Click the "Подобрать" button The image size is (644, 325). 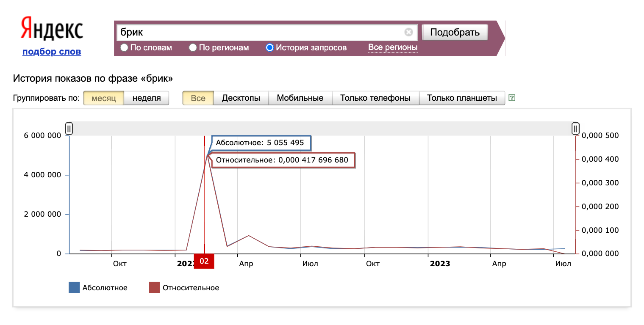click(x=455, y=32)
